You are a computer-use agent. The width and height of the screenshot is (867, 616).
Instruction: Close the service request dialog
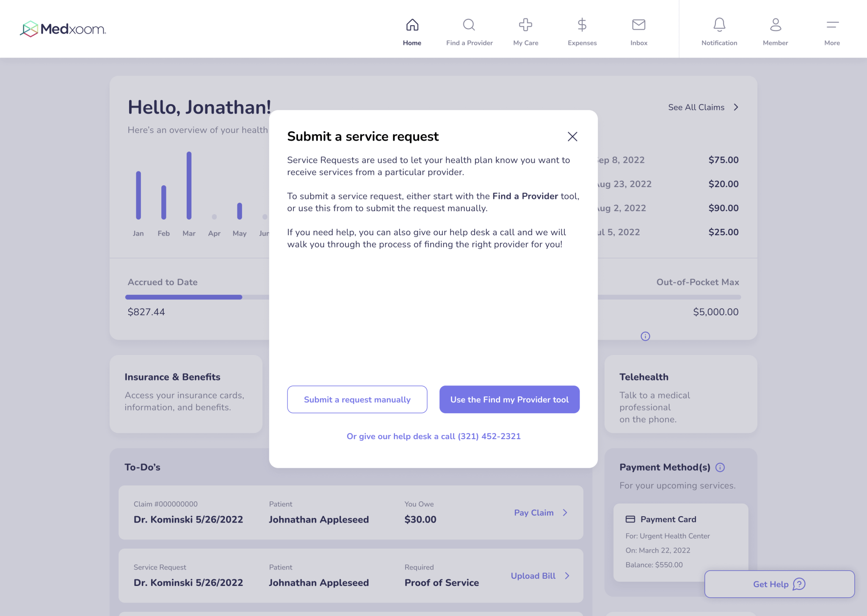pyautogui.click(x=572, y=137)
